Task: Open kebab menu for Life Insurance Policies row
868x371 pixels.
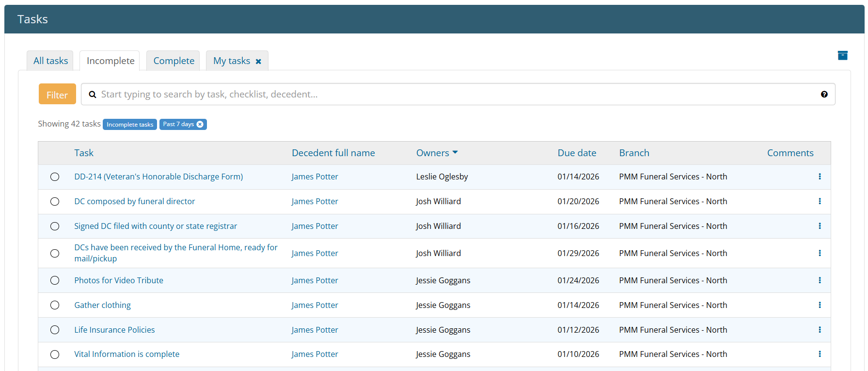Action: (820, 330)
